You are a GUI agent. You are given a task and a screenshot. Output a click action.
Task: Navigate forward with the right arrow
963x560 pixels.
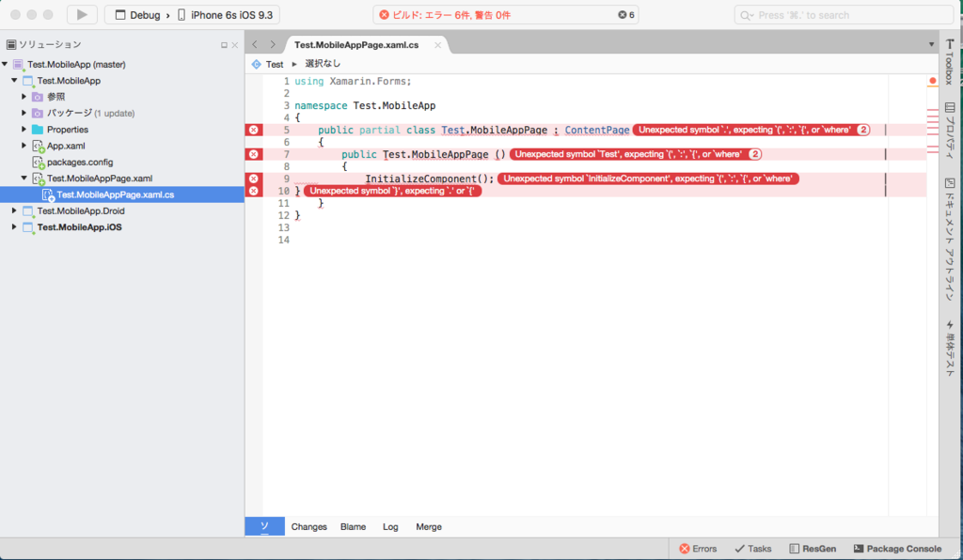273,44
